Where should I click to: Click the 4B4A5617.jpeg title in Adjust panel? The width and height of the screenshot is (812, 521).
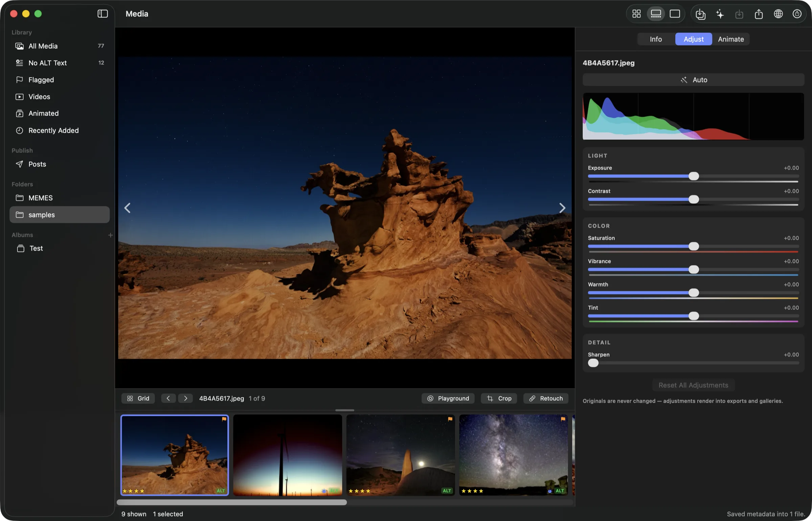tap(608, 63)
